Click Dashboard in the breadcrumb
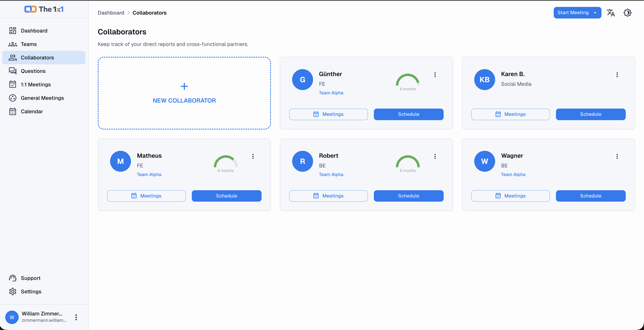This screenshot has width=644, height=330. 111,13
